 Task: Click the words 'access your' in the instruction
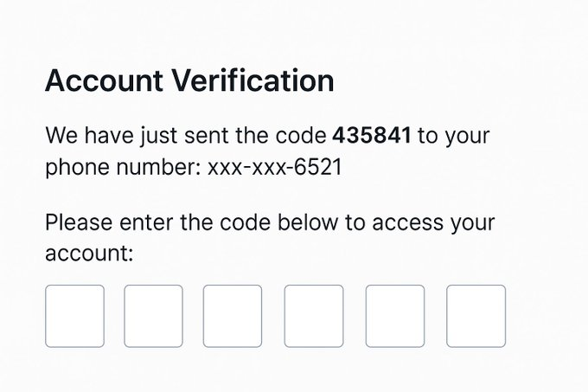coord(432,222)
